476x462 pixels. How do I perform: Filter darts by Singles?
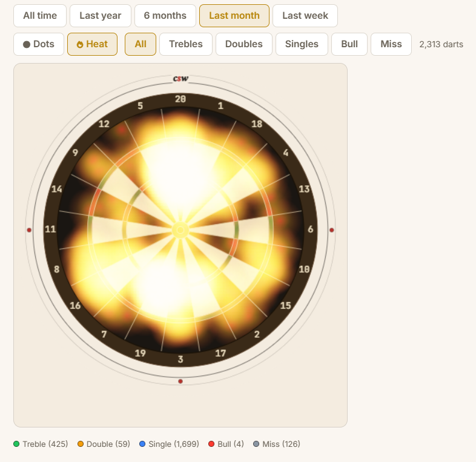tap(302, 44)
